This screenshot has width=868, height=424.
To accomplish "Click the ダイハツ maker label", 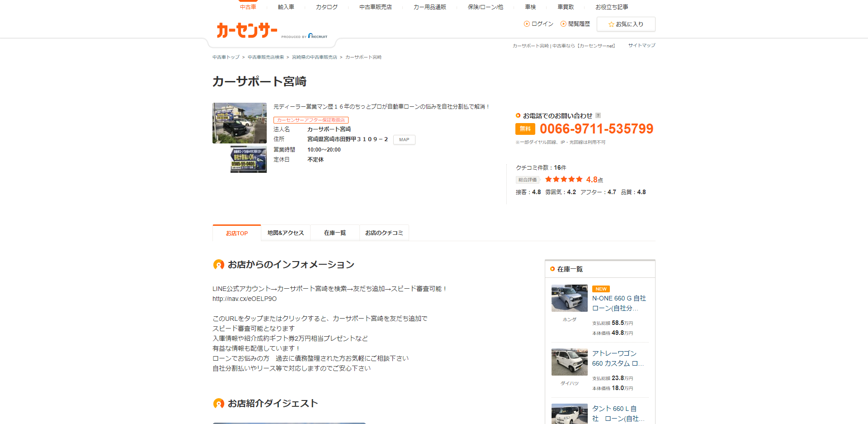I will [570, 383].
